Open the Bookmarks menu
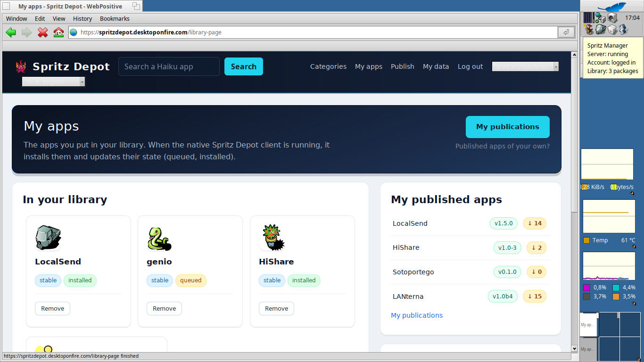The image size is (644, 362). click(x=115, y=19)
